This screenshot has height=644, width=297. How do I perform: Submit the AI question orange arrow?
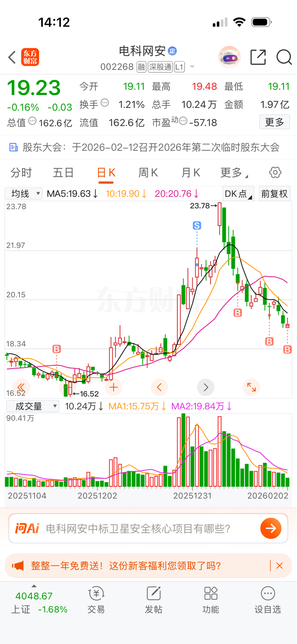tap(271, 528)
